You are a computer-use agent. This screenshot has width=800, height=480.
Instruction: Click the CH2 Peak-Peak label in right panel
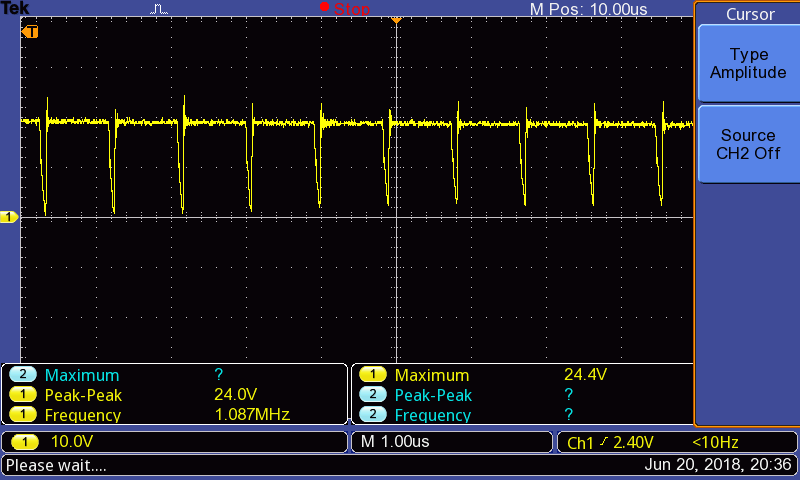pos(433,395)
